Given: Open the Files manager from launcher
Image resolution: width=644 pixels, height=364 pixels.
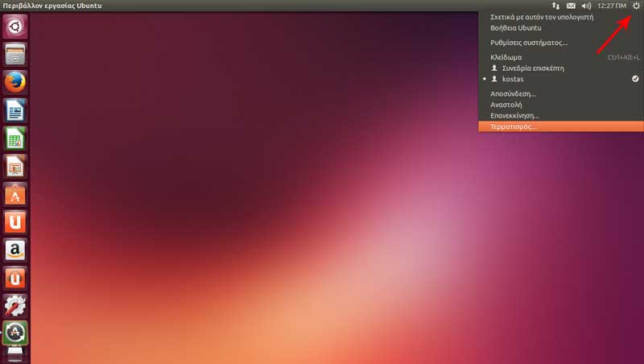Looking at the screenshot, I should point(15,54).
